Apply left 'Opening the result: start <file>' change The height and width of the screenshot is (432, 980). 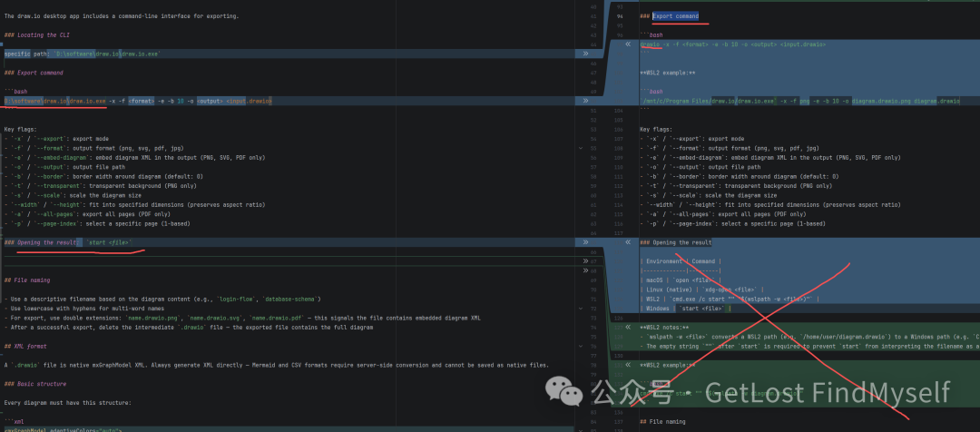[585, 242]
